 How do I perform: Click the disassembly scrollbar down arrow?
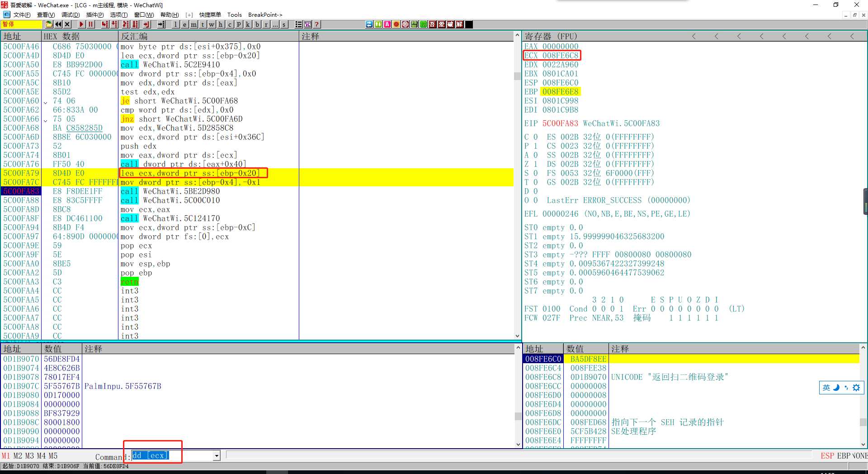pos(517,336)
